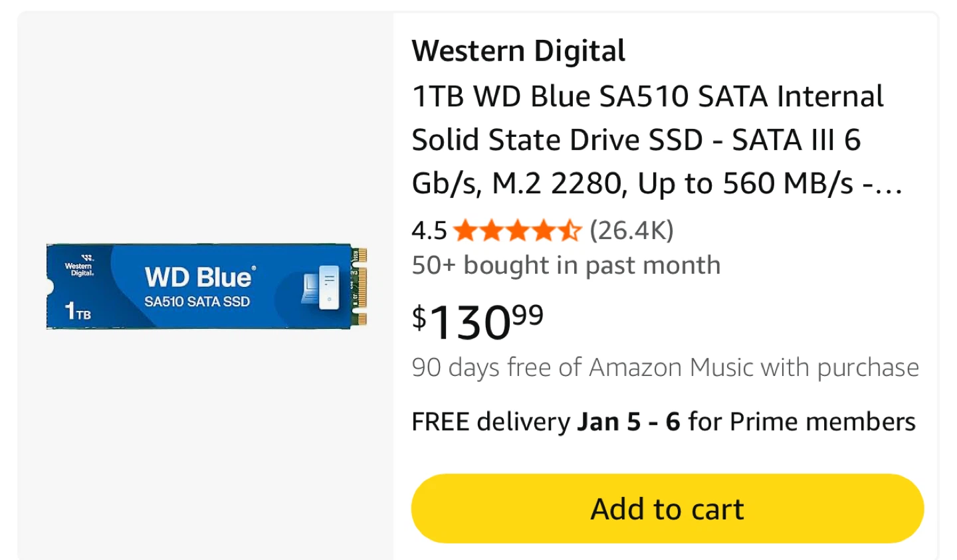957x560 pixels.
Task: Open the WD Blue SSD product image
Action: click(206, 286)
